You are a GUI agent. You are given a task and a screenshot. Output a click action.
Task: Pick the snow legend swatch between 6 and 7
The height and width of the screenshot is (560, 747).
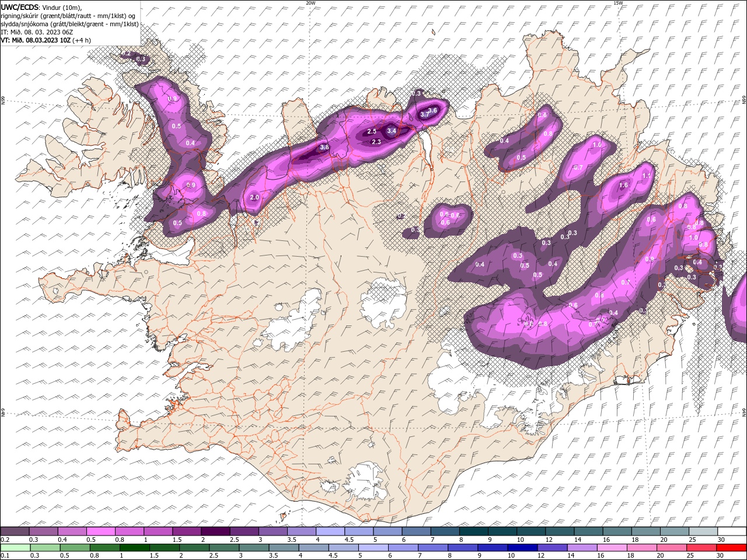(x=415, y=531)
